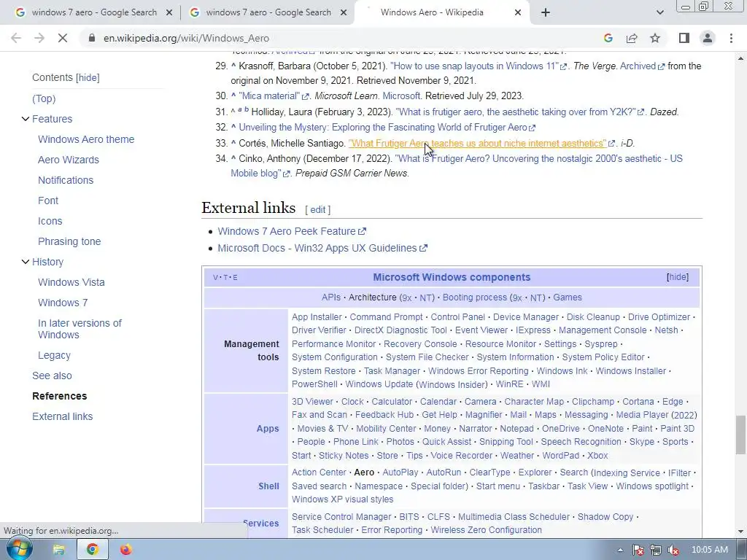Jump to the Notifications section

tap(66, 181)
